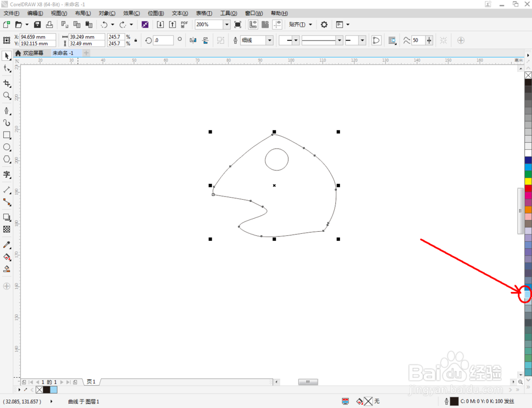This screenshot has width=532, height=408.
Task: Open the 效果(C) menu
Action: 131,13
